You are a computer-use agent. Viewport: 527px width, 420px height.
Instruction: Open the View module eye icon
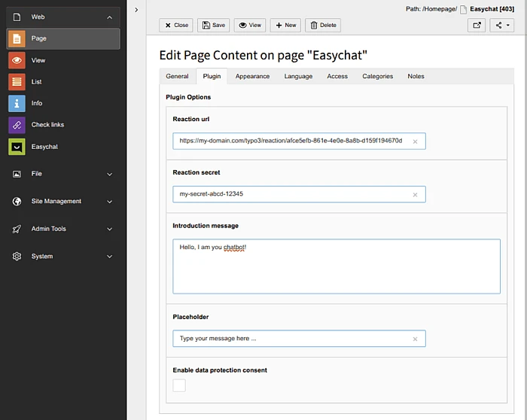click(17, 60)
